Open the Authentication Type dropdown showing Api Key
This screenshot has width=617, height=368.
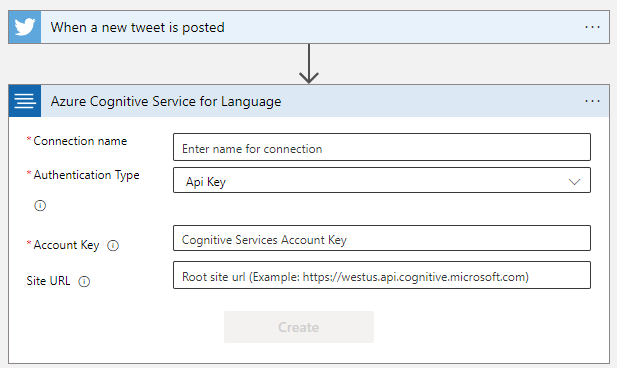click(382, 180)
